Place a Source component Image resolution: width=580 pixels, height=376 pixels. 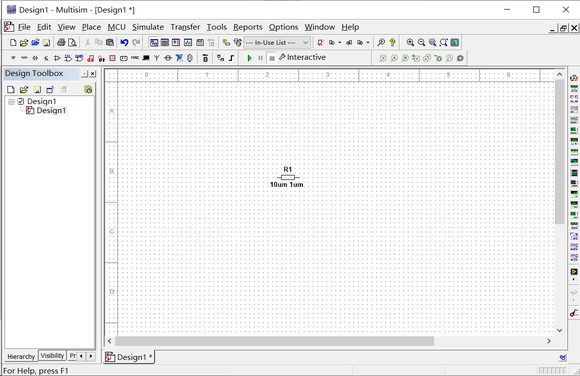click(x=13, y=58)
